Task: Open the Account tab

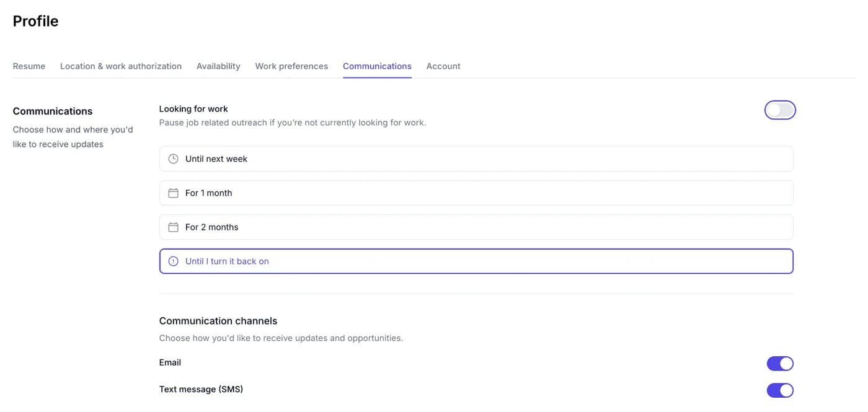Action: click(x=443, y=66)
